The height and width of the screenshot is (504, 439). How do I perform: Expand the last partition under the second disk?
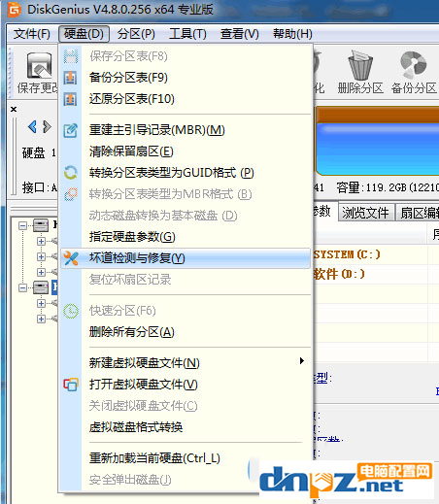(41, 319)
